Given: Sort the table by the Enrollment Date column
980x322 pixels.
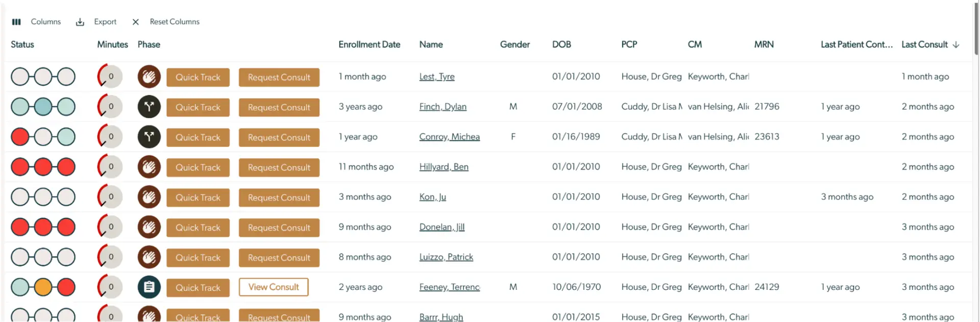Looking at the screenshot, I should (369, 44).
